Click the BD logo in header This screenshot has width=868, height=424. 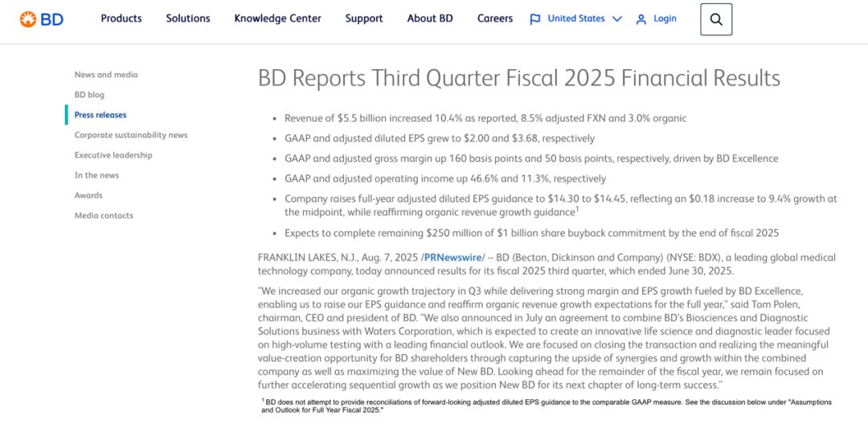point(42,19)
